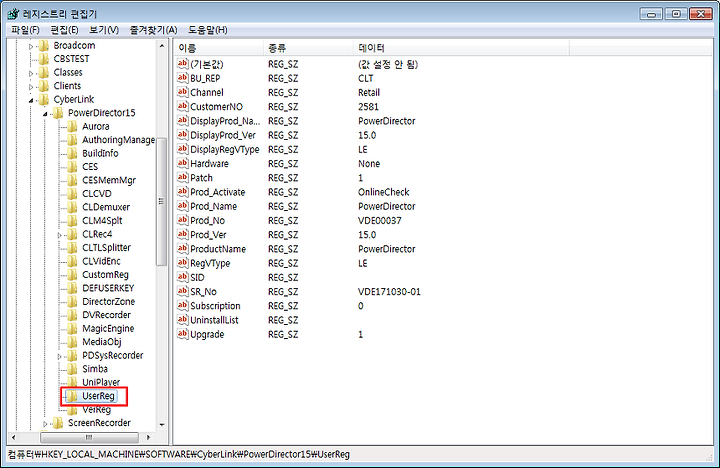Click the Hardware string value icon
The height and width of the screenshot is (468, 720).
pos(182,163)
